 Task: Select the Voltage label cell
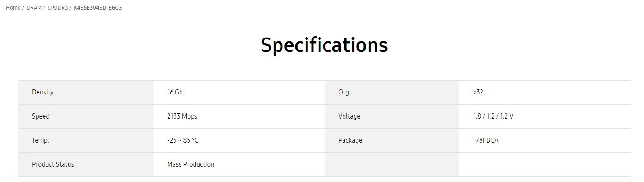tap(392, 117)
